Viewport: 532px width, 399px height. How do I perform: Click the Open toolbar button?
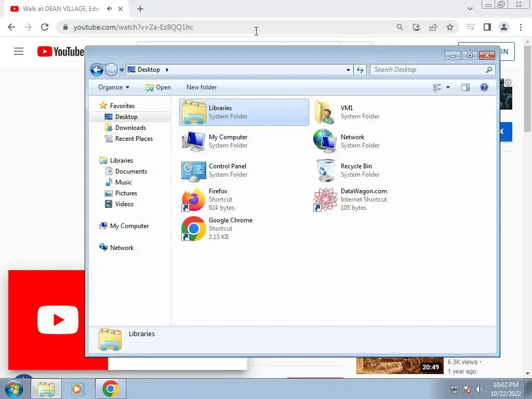(158, 87)
